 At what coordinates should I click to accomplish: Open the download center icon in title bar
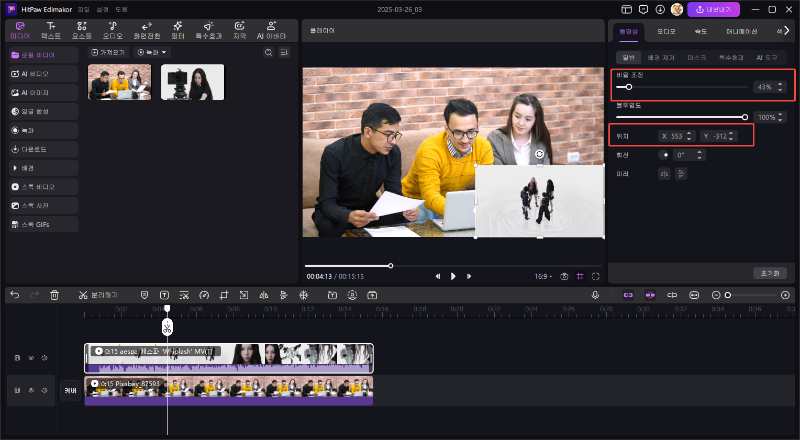coord(660,10)
